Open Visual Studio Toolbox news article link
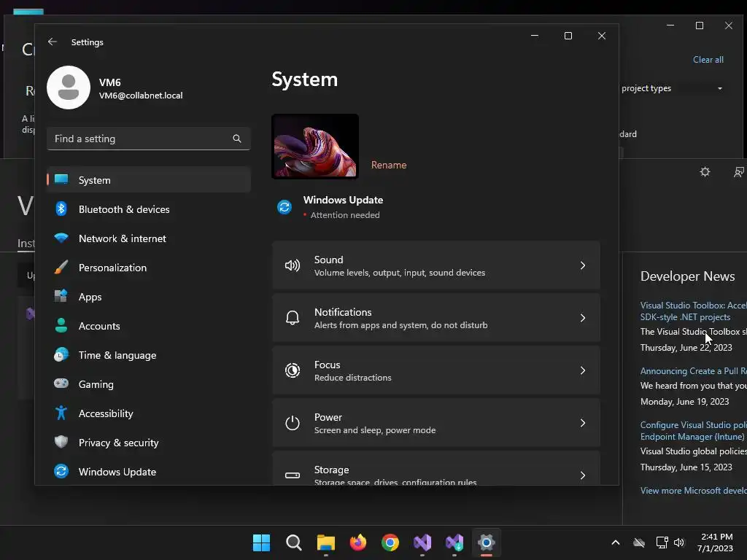Screen dimensions: 747x560 [694, 311]
